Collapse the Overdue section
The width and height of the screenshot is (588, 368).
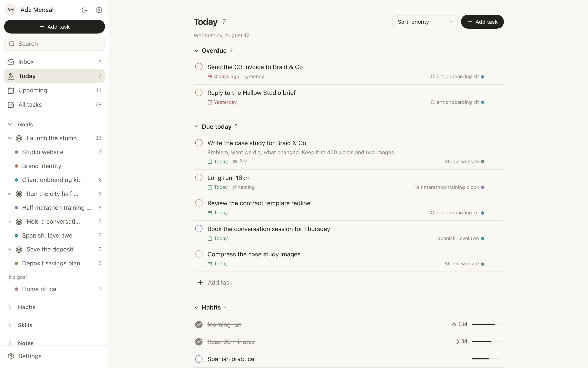click(196, 51)
